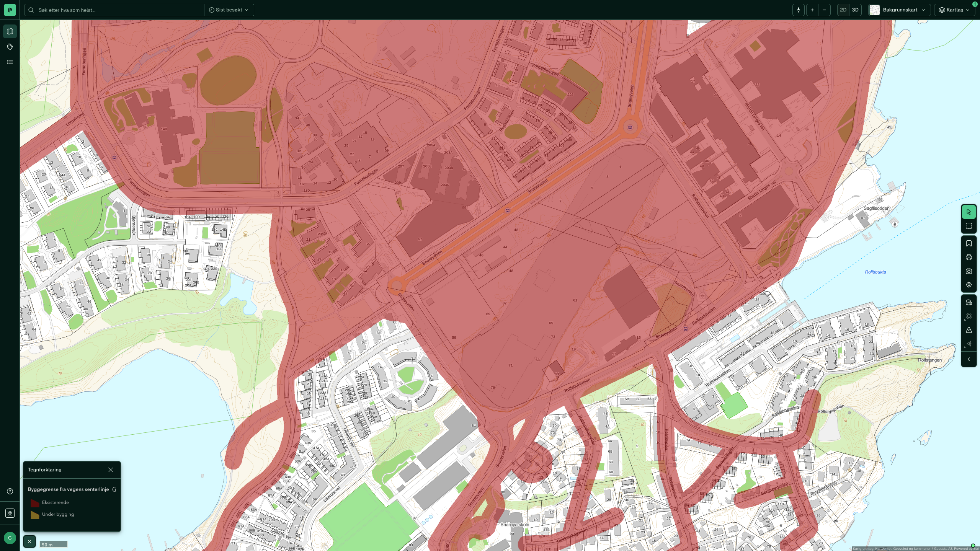
Task: Collapse the right toolbar with chevron
Action: (969, 359)
